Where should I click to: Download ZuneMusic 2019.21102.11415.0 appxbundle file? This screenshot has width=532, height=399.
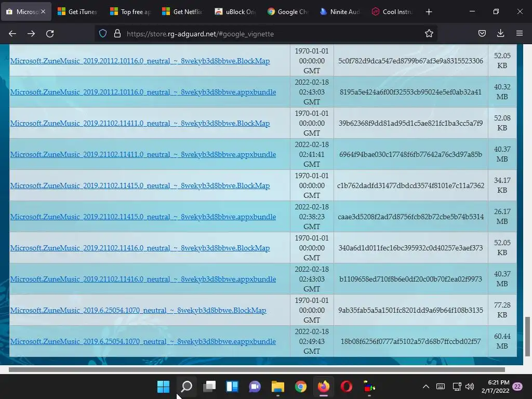[143, 217]
